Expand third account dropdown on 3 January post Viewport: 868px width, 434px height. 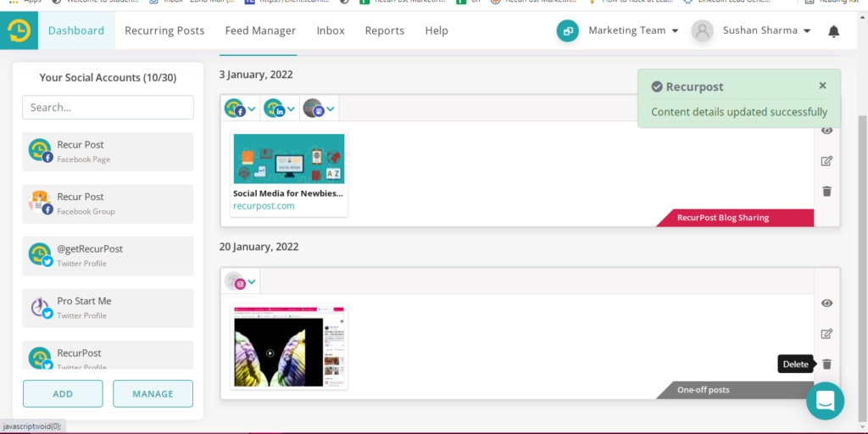(331, 109)
